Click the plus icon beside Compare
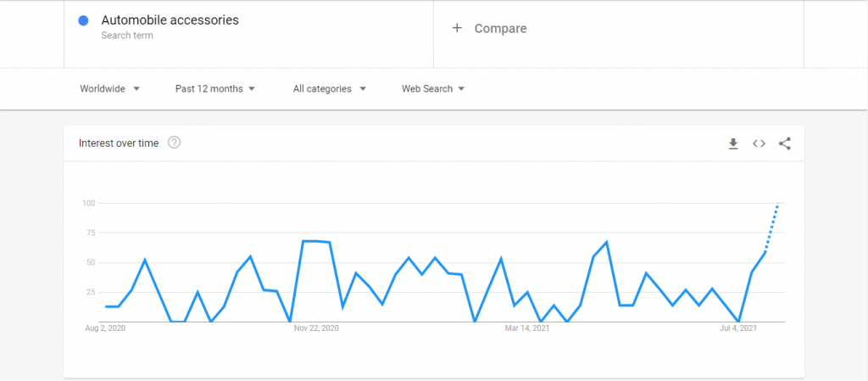868x381 pixels. [x=457, y=28]
